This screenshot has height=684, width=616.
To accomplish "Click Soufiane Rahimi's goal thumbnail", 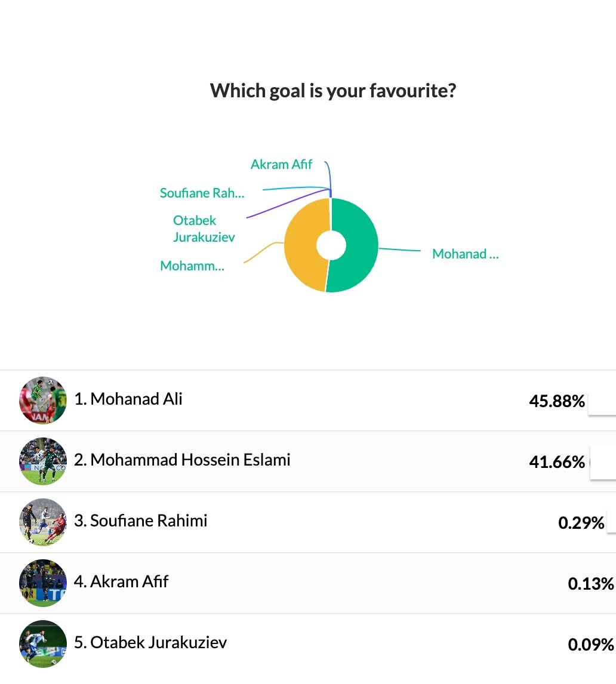I will click(x=42, y=522).
